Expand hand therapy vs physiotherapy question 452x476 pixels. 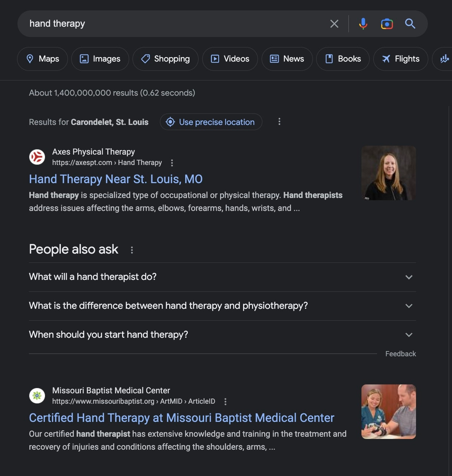[222, 306]
